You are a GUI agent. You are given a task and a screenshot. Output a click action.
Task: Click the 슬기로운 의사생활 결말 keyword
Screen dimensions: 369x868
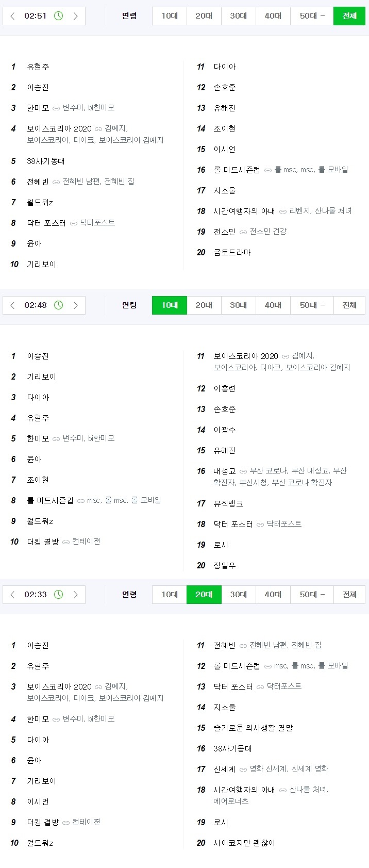pos(253,728)
